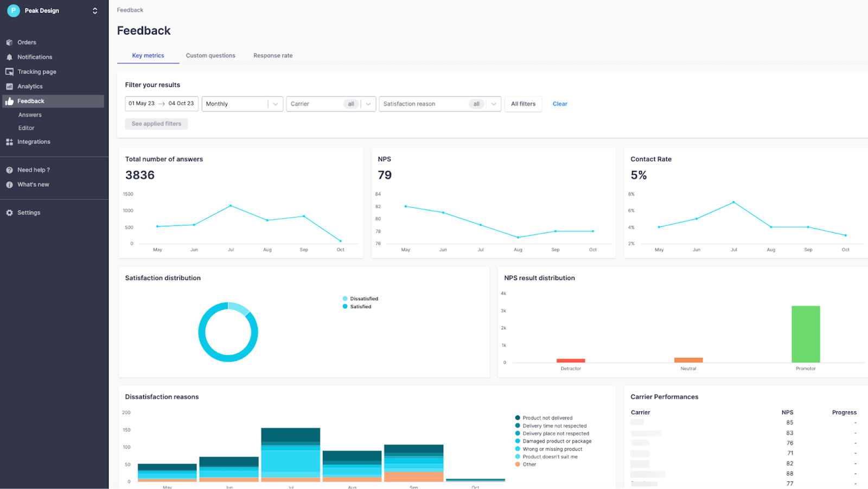The height and width of the screenshot is (489, 868).
Task: Open the Tracking page section
Action: pos(36,71)
